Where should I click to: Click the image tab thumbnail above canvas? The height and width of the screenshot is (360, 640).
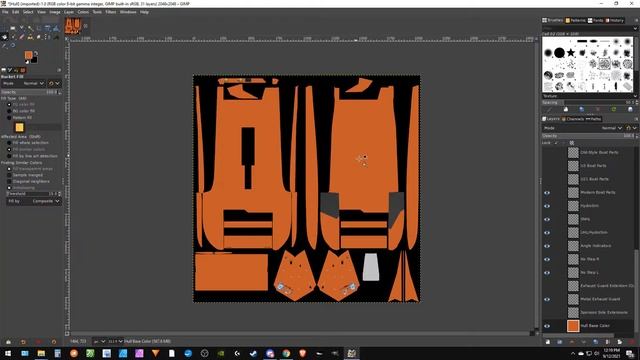(73, 26)
